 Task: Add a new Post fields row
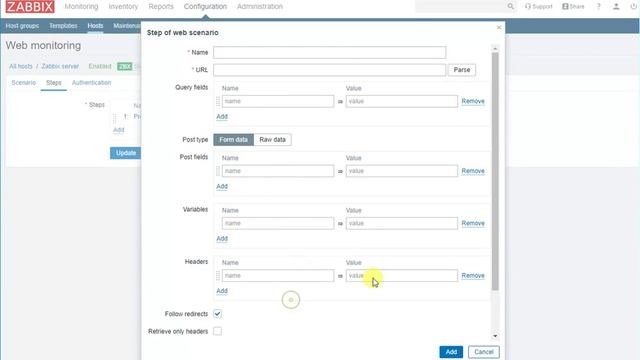tap(222, 187)
